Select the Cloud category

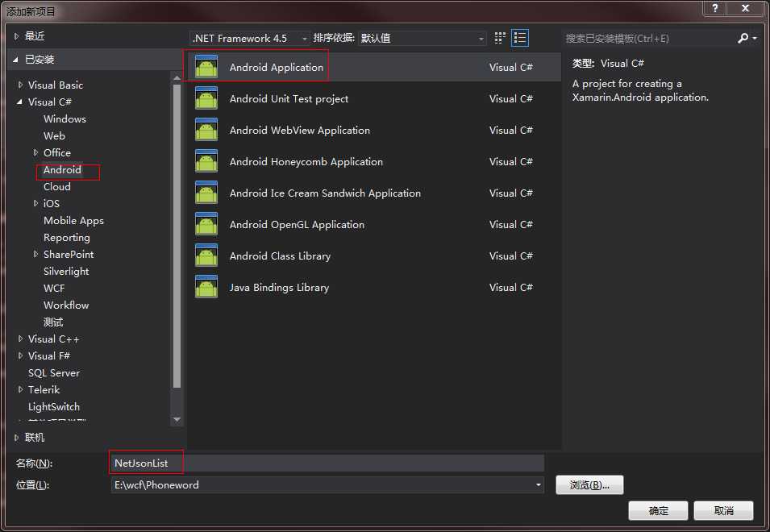click(57, 186)
